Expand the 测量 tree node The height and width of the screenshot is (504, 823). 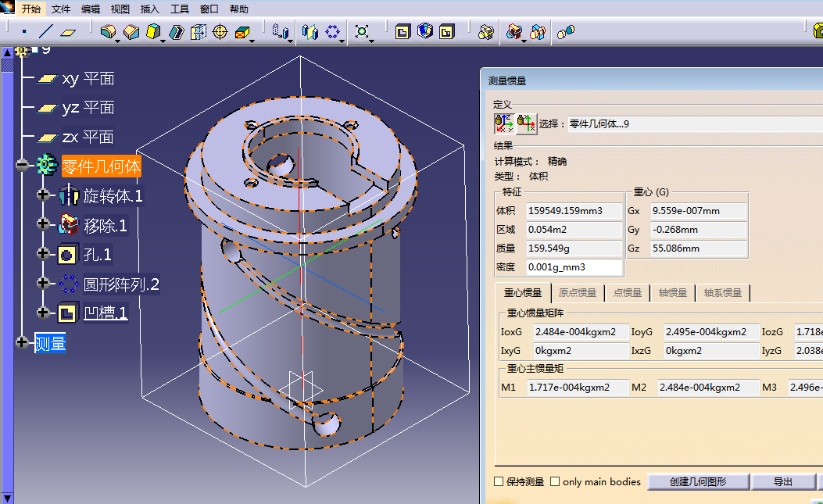point(22,342)
